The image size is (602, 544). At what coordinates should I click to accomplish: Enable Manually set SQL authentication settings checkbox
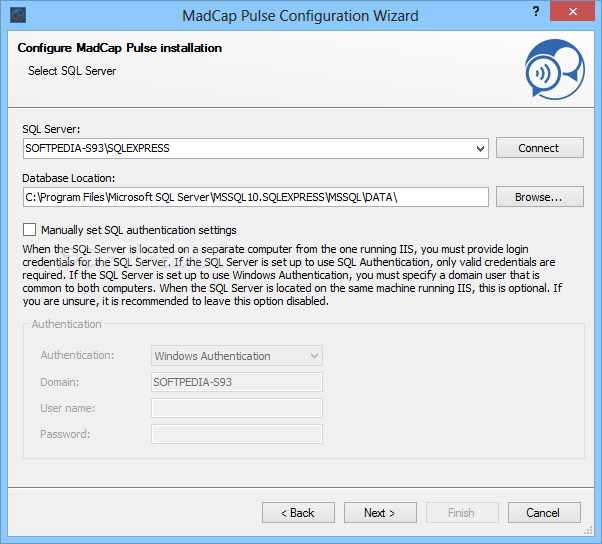pos(30,230)
